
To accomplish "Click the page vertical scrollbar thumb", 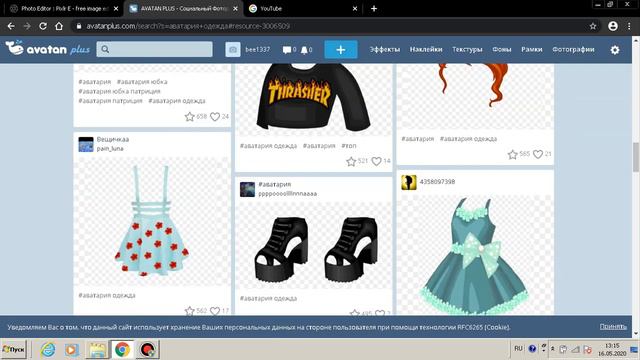I will click(636, 157).
